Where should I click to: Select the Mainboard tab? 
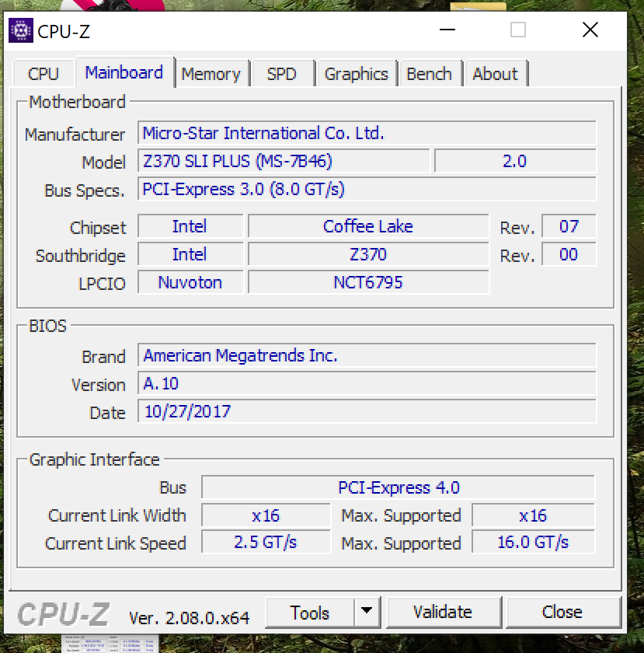click(124, 72)
